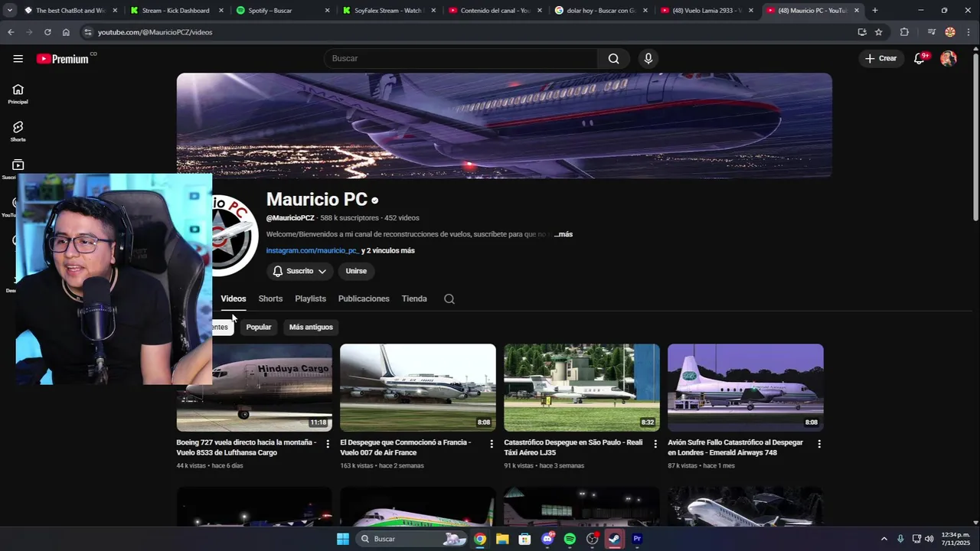
Task: Open a new browser tab
Action: tap(874, 11)
